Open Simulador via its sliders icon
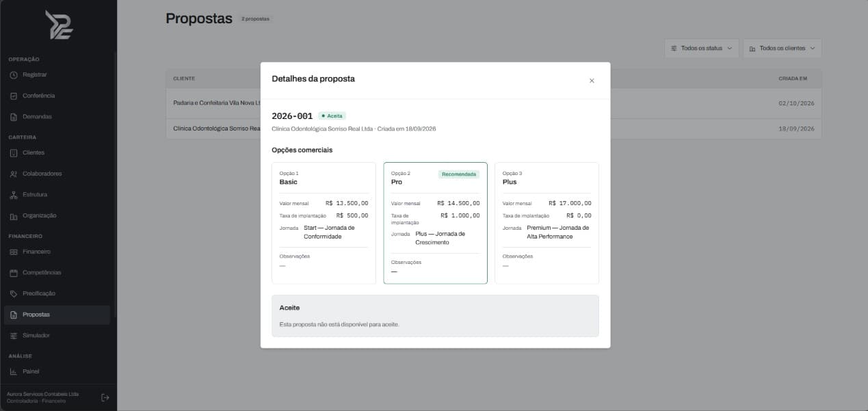 point(14,336)
